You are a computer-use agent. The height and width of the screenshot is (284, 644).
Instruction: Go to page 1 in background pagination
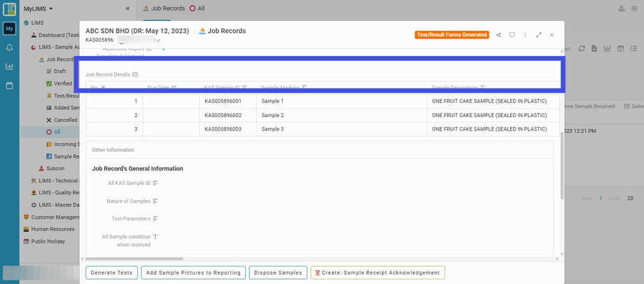[x=601, y=198]
